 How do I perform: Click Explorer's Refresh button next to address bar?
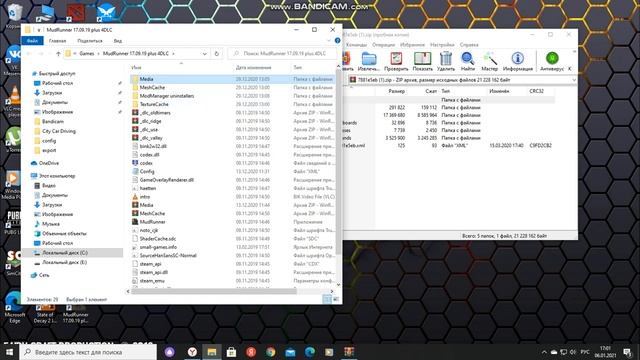[217, 53]
